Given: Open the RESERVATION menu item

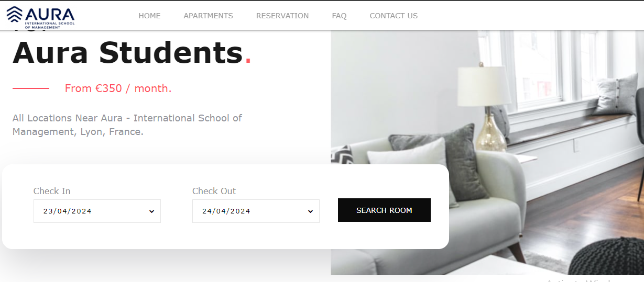Looking at the screenshot, I should (282, 16).
